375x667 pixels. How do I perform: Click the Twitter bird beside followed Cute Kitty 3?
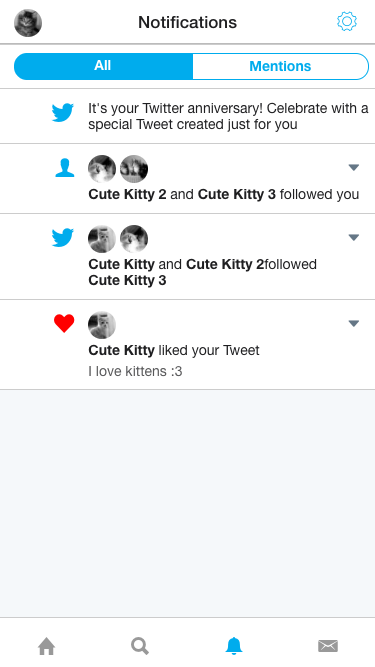pos(62,237)
